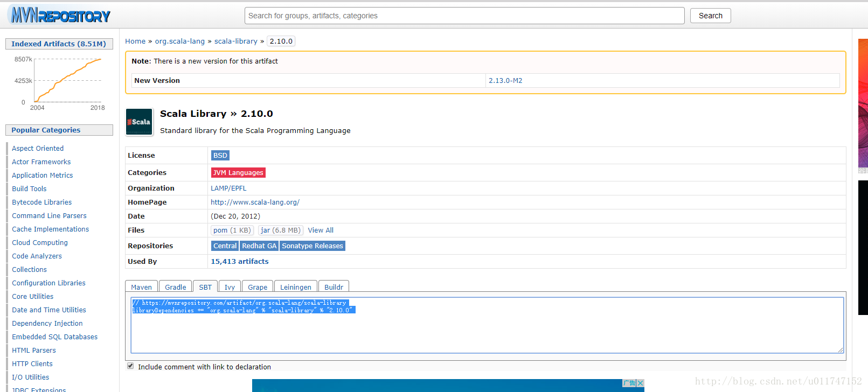Open the org.scala-lang breadcrumb link
Image resolution: width=868 pixels, height=392 pixels.
tap(180, 41)
